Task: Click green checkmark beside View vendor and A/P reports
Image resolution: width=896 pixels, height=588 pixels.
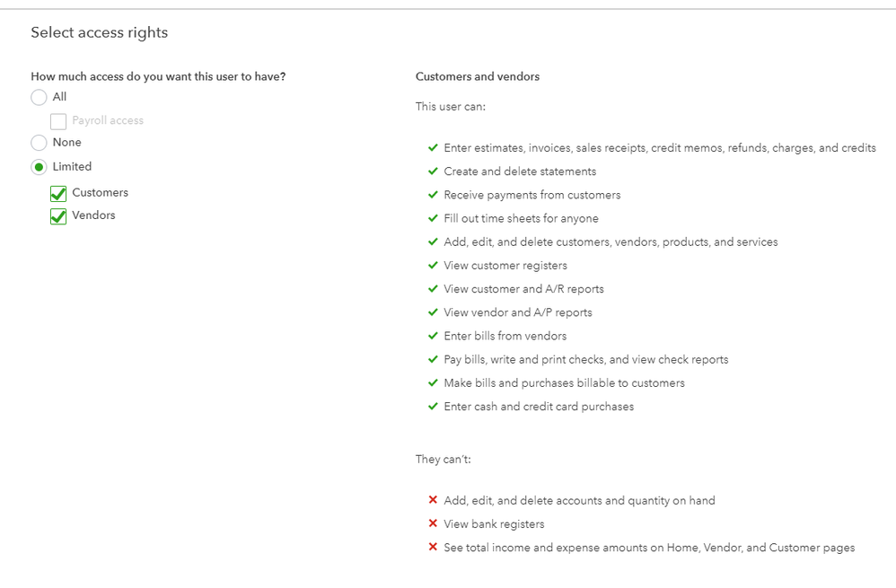Action: 433,312
